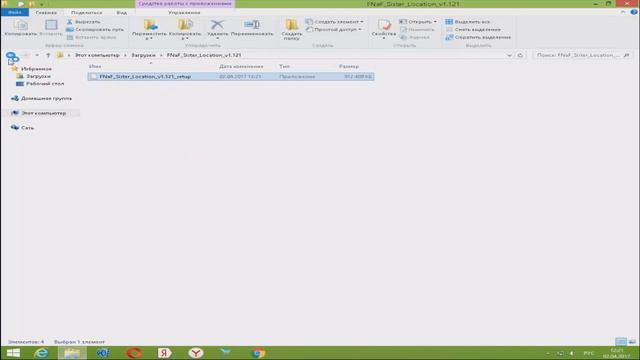Click Обратить выделение (Invert selection)
The width and height of the screenshot is (640, 360).
[x=478, y=37]
